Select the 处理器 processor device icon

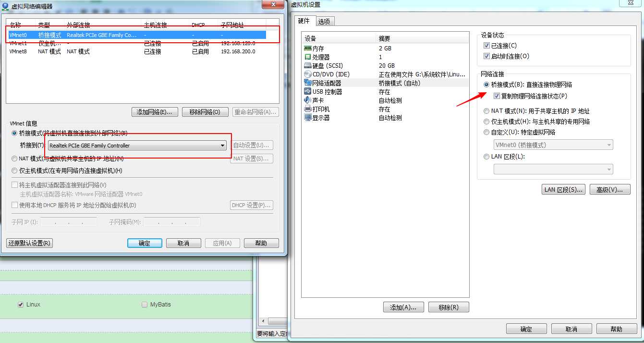(x=308, y=57)
